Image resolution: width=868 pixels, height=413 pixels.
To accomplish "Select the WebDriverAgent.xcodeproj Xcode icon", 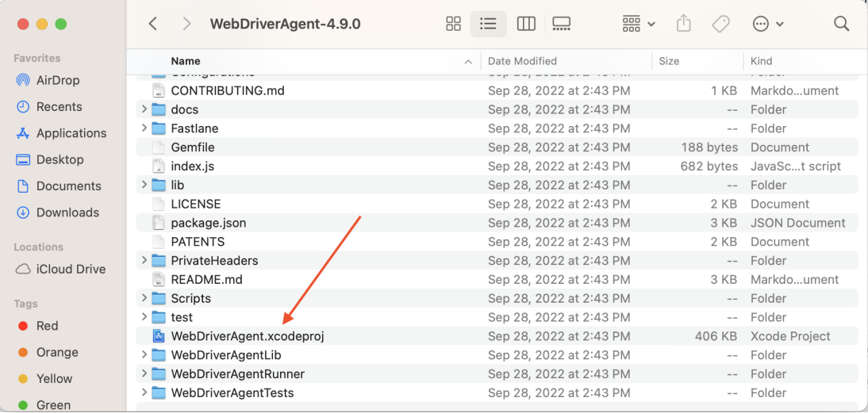I will pos(159,336).
